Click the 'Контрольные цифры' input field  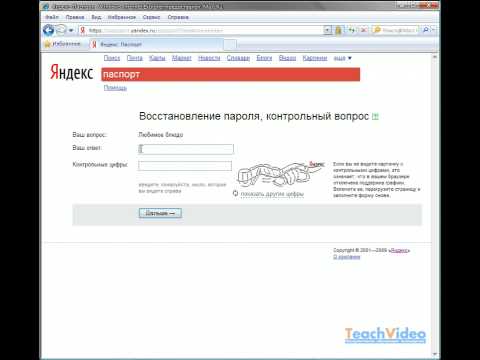[x=185, y=166]
